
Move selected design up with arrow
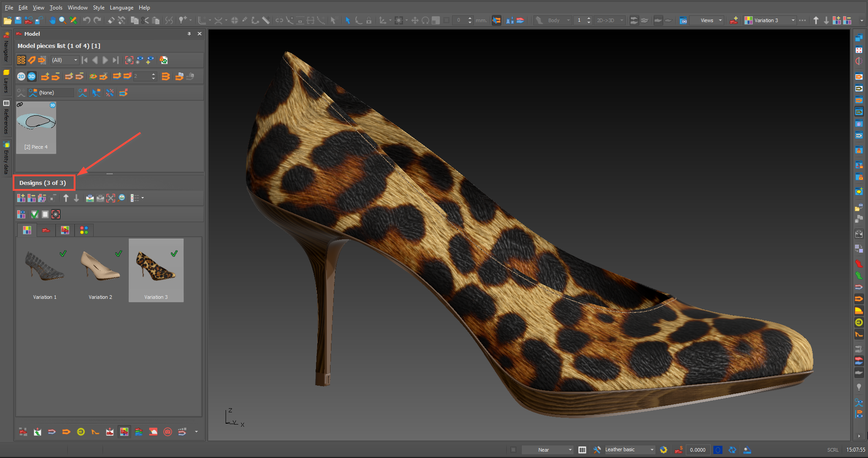coord(66,198)
